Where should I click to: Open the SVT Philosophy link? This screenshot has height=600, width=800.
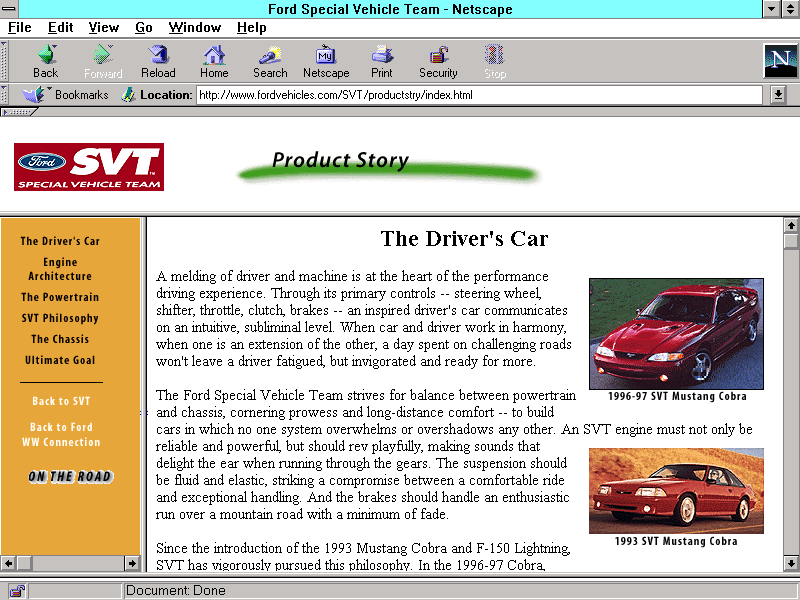click(x=60, y=318)
